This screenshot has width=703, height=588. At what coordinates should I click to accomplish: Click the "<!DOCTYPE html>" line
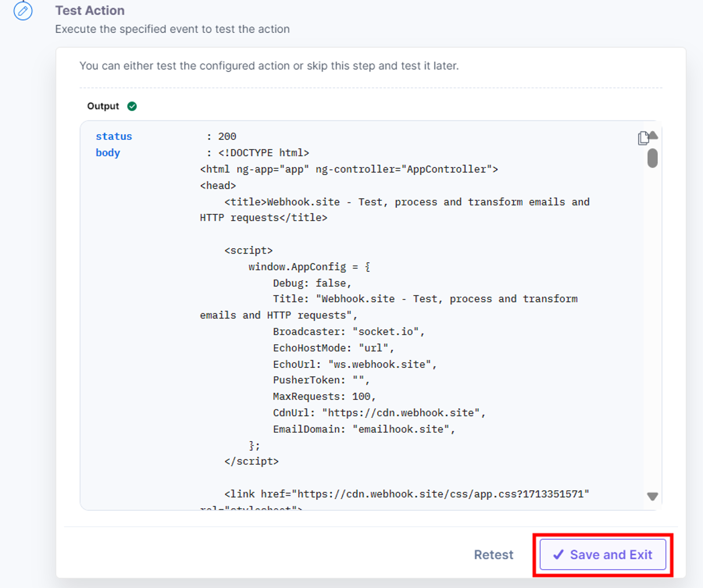263,153
